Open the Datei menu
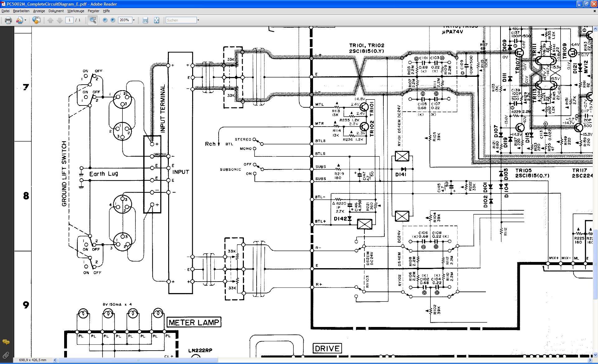 pyautogui.click(x=5, y=11)
